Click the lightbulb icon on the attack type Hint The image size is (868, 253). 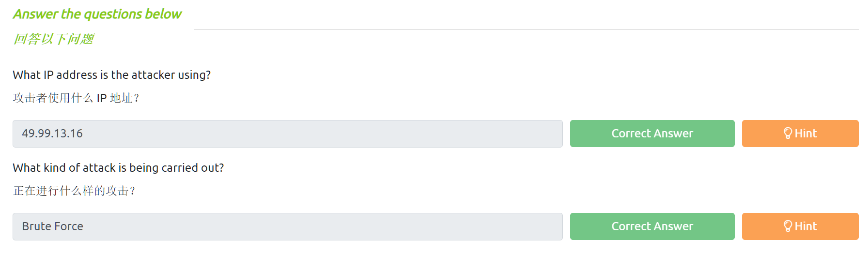tap(788, 226)
